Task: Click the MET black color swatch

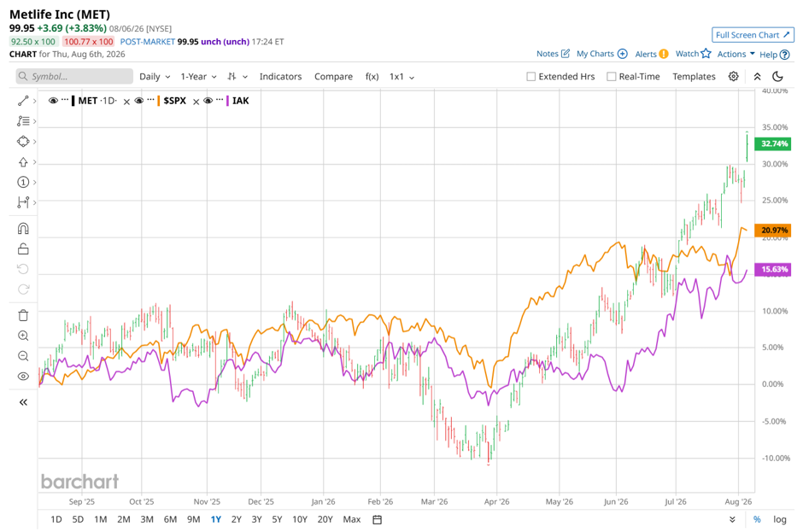Action: point(73,101)
